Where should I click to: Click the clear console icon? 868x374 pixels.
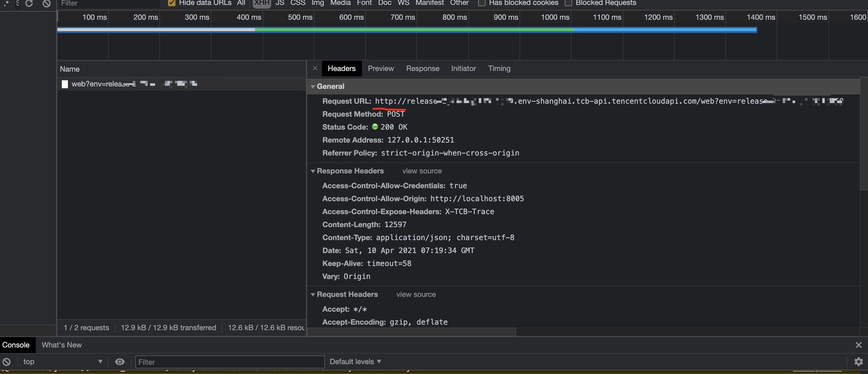pyautogui.click(x=6, y=362)
